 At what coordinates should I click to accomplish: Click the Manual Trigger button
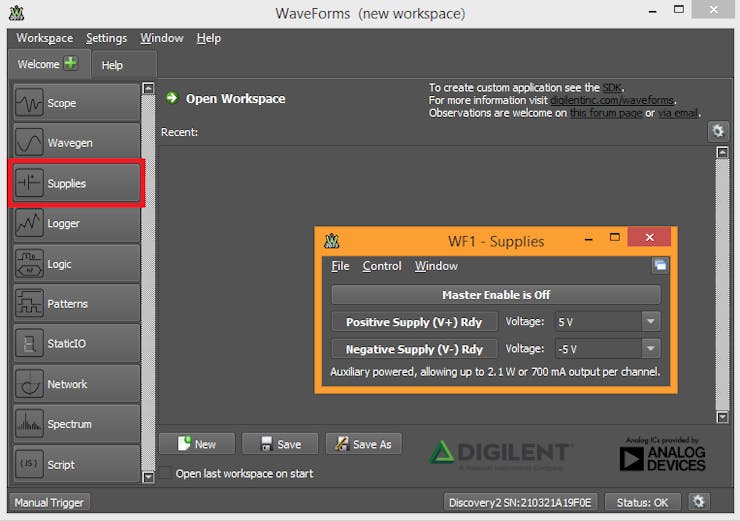(49, 502)
